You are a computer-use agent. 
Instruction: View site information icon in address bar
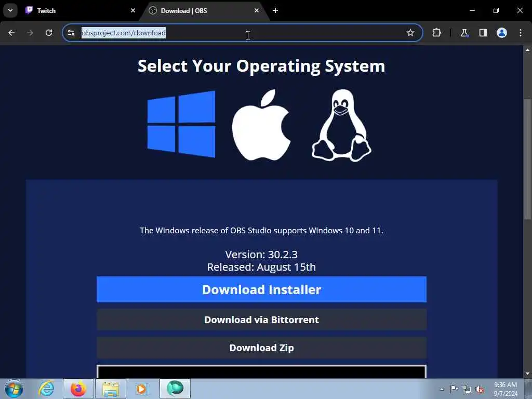click(x=71, y=33)
